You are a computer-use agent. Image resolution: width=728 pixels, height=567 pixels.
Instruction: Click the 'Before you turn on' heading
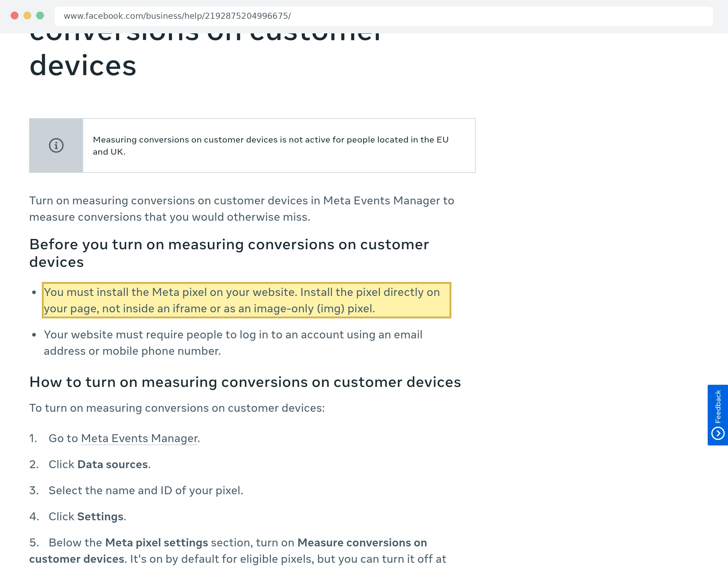pyautogui.click(x=229, y=253)
